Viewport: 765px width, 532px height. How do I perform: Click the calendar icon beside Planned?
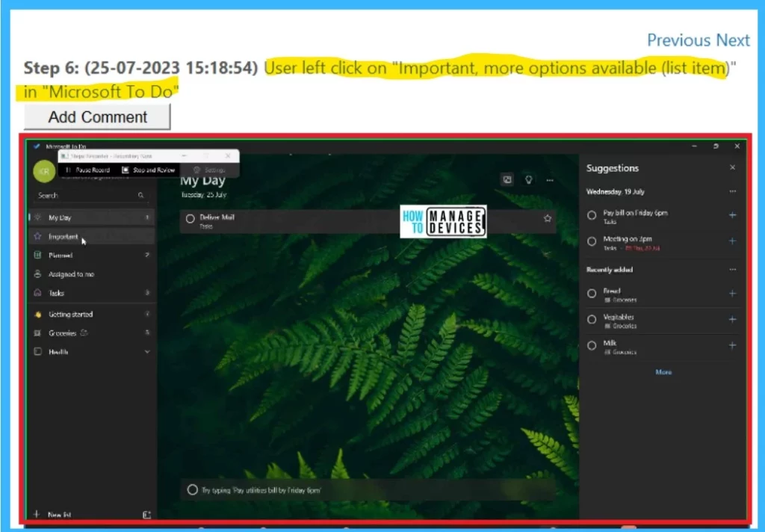point(37,255)
